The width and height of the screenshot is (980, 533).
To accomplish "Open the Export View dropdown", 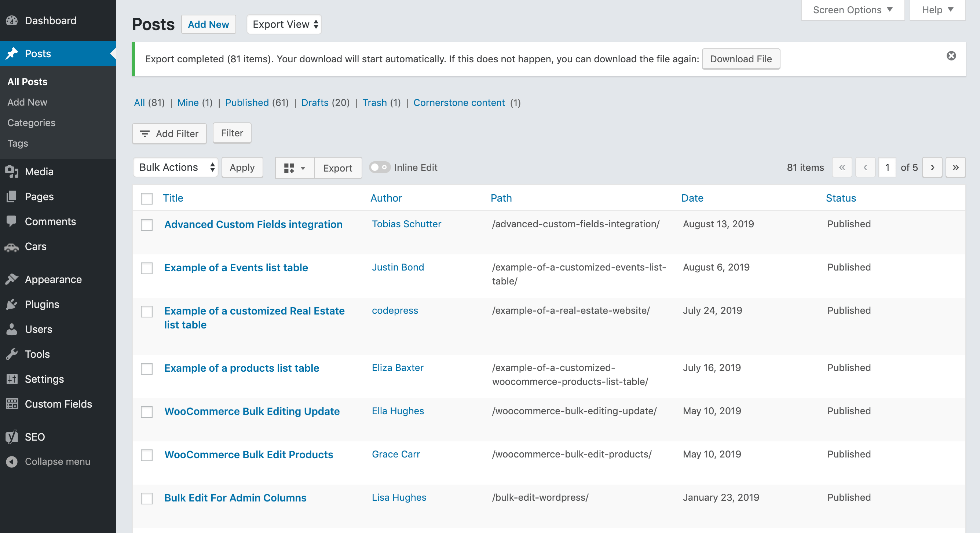I will pos(284,24).
